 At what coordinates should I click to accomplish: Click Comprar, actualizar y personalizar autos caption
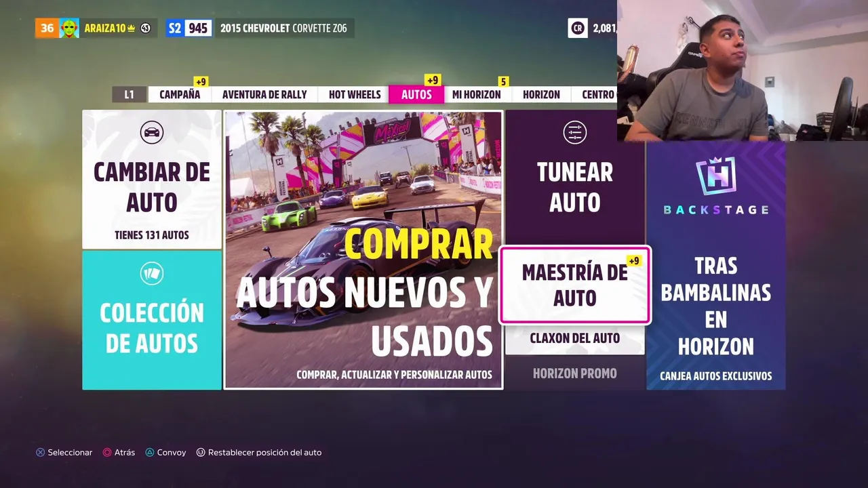394,374
